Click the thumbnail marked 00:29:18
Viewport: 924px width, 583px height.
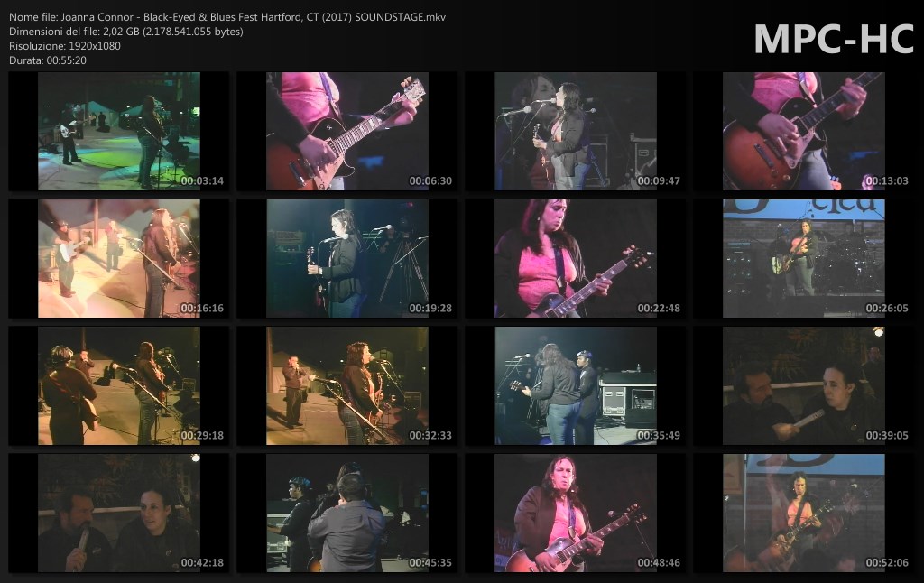(118, 386)
